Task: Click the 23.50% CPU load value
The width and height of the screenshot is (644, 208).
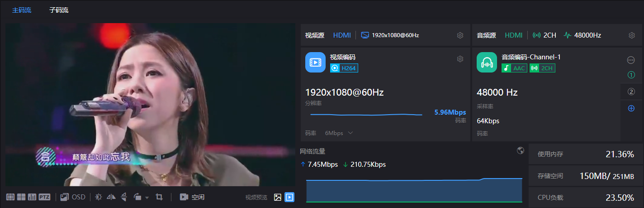Action: click(x=620, y=198)
